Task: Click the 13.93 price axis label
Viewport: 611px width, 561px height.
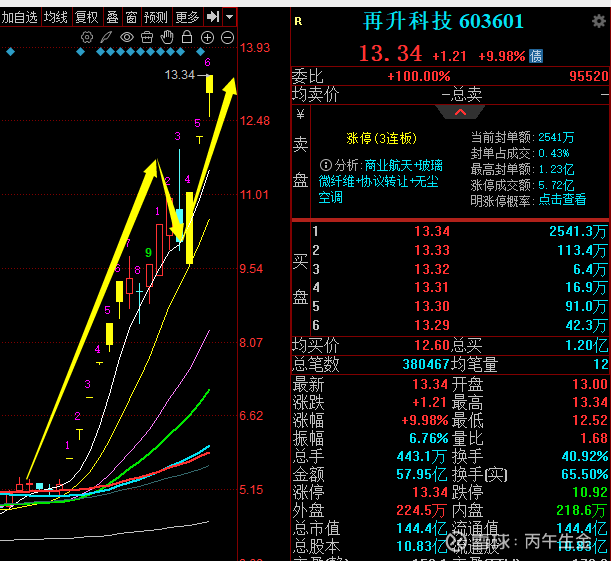Action: pos(255,48)
